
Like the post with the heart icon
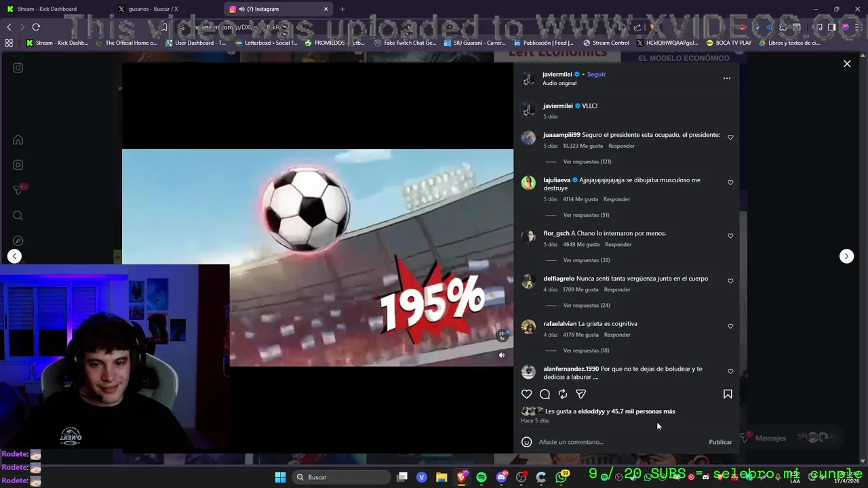click(x=526, y=394)
